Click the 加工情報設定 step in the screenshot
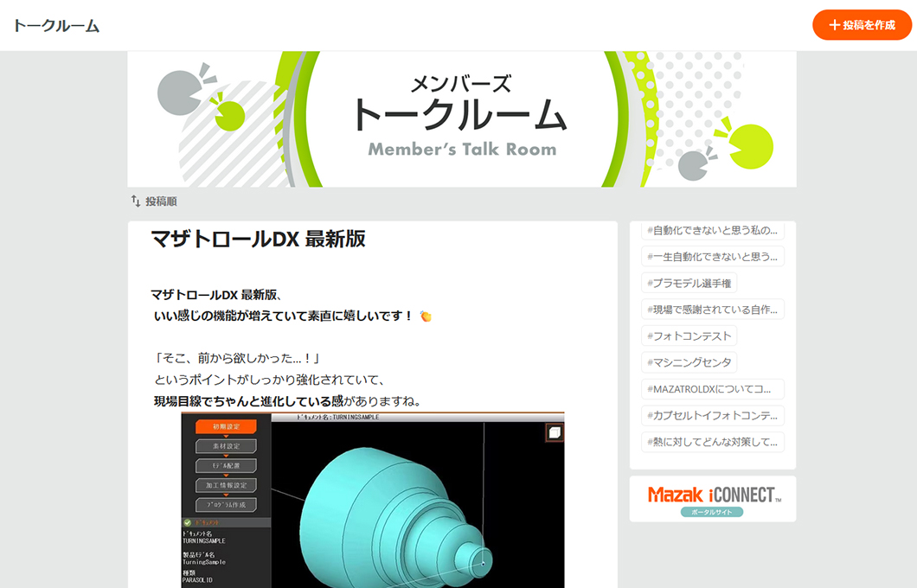917x588 pixels. point(226,485)
